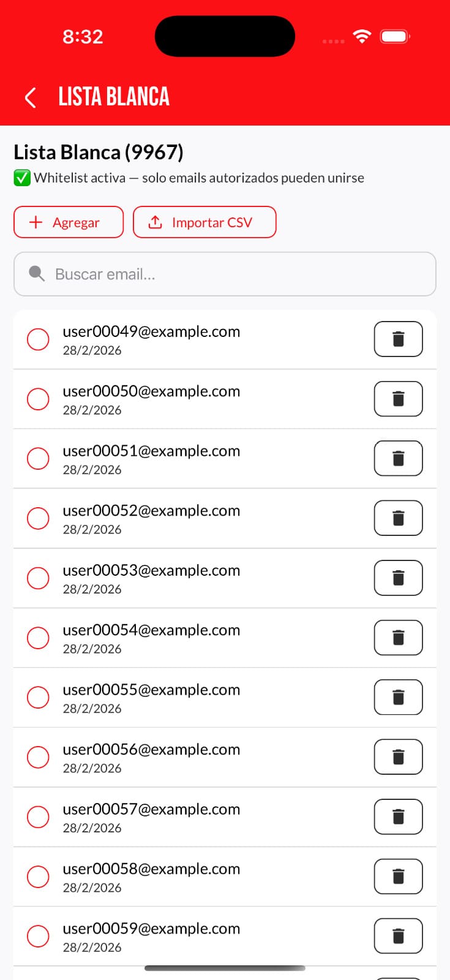
Task: Click trash icon for user00059@example.com
Action: tap(398, 936)
